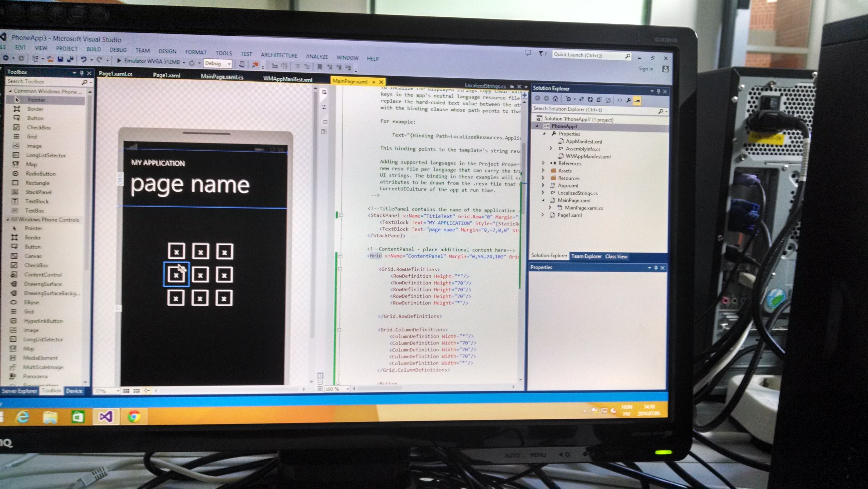Select the AssemblyInfo.cs file
868x489 pixels.
pos(583,149)
